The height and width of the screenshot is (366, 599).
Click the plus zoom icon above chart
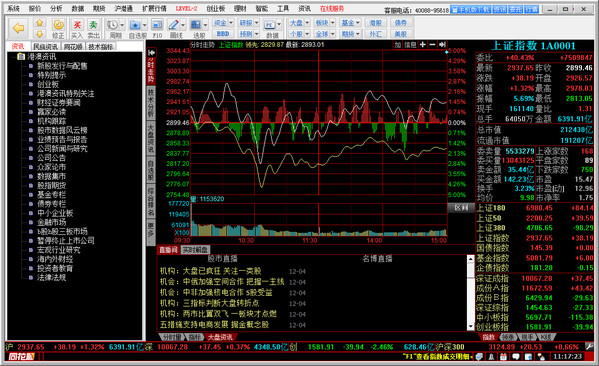coord(423,45)
